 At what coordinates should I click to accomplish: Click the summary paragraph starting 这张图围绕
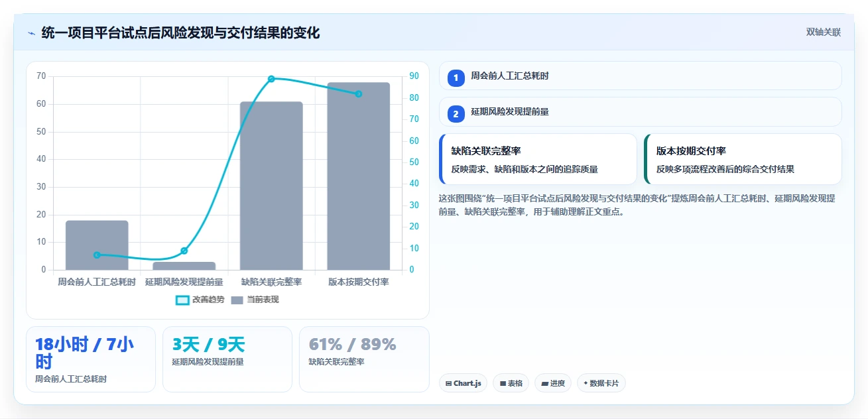pyautogui.click(x=637, y=205)
